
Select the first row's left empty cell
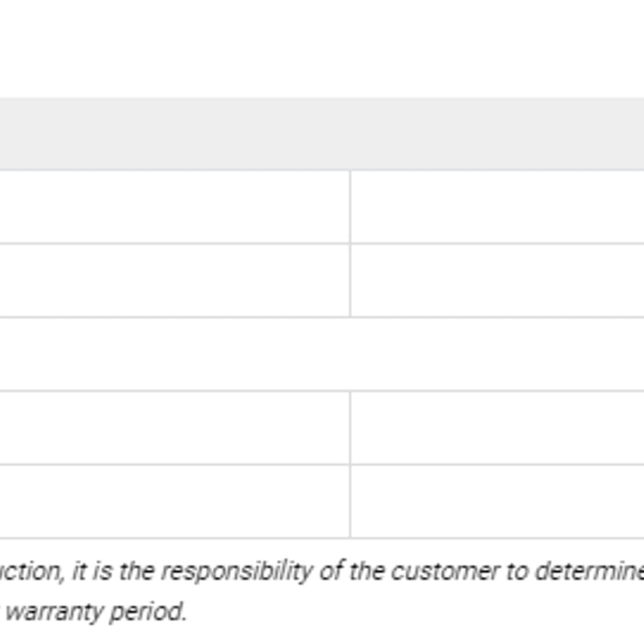[174, 206]
